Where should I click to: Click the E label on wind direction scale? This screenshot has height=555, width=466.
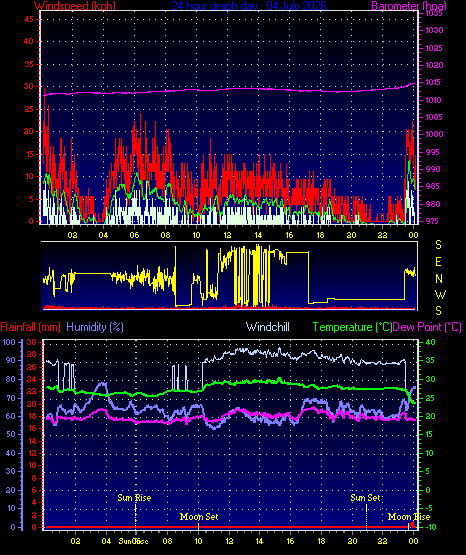[438, 262]
